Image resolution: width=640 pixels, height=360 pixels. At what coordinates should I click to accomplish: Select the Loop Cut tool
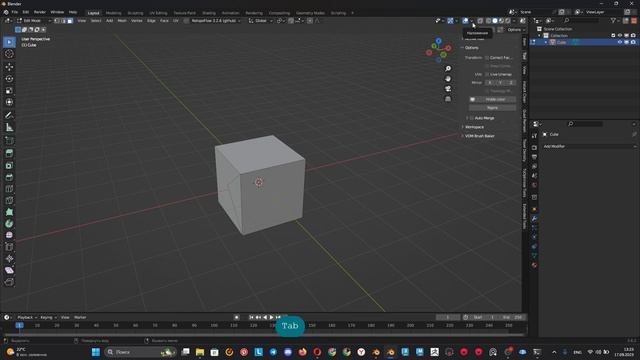coord(9,189)
